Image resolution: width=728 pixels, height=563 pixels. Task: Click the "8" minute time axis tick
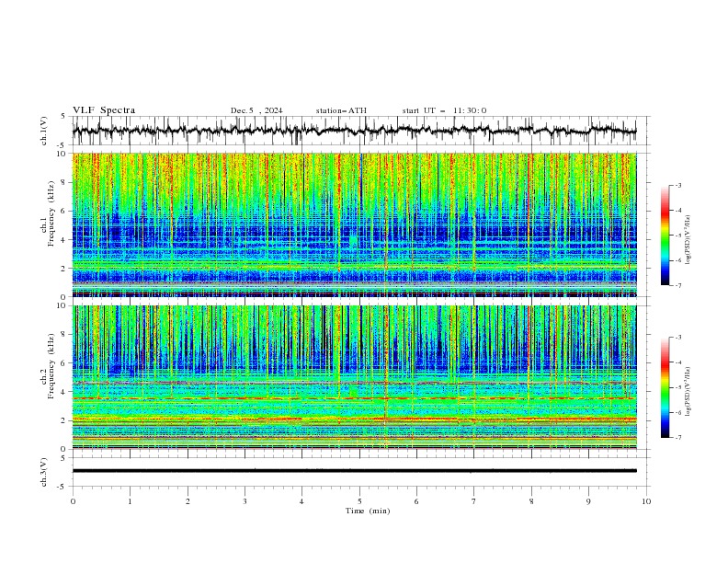[531, 501]
